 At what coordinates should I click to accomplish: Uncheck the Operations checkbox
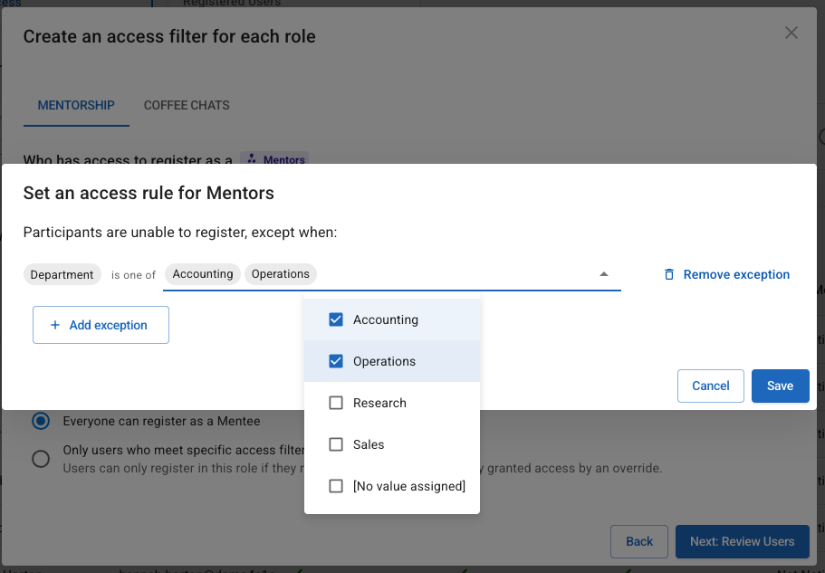click(336, 361)
